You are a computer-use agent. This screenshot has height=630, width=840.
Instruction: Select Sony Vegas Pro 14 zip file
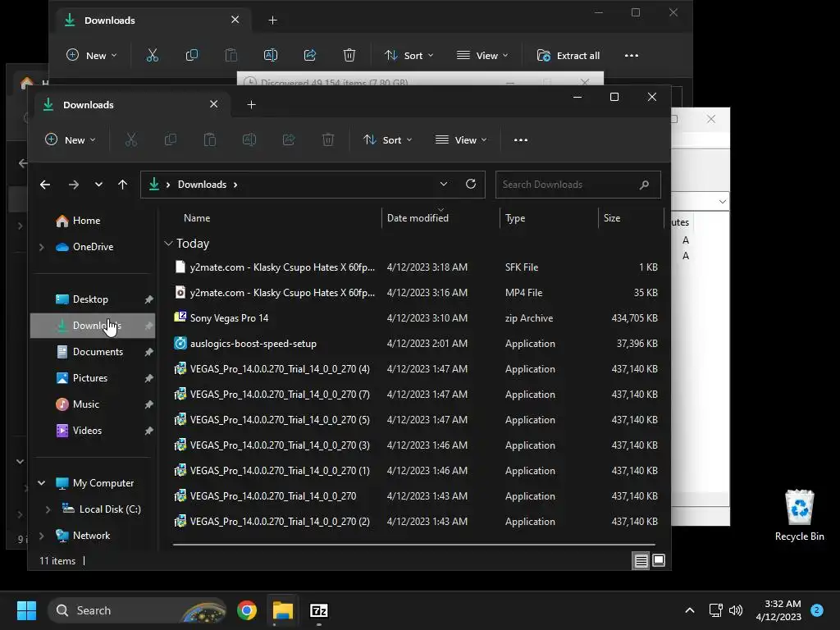[x=415, y=318]
